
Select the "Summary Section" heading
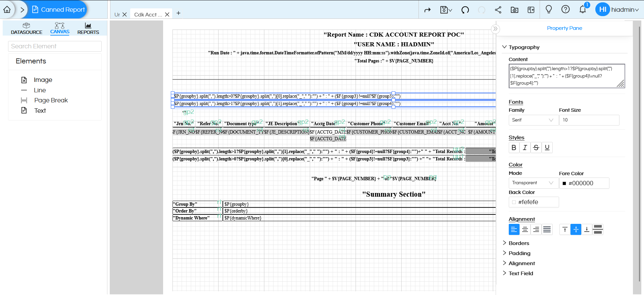click(x=394, y=194)
